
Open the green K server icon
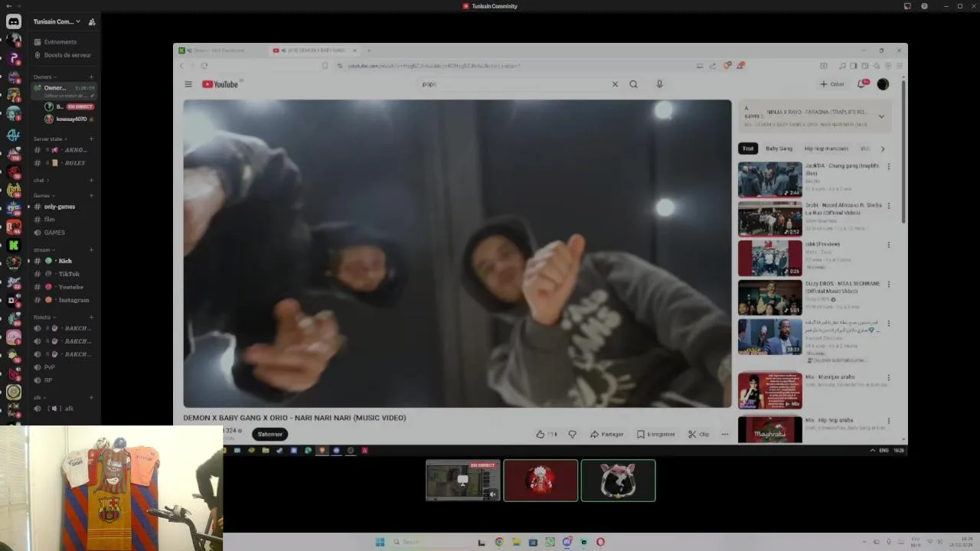tap(14, 245)
